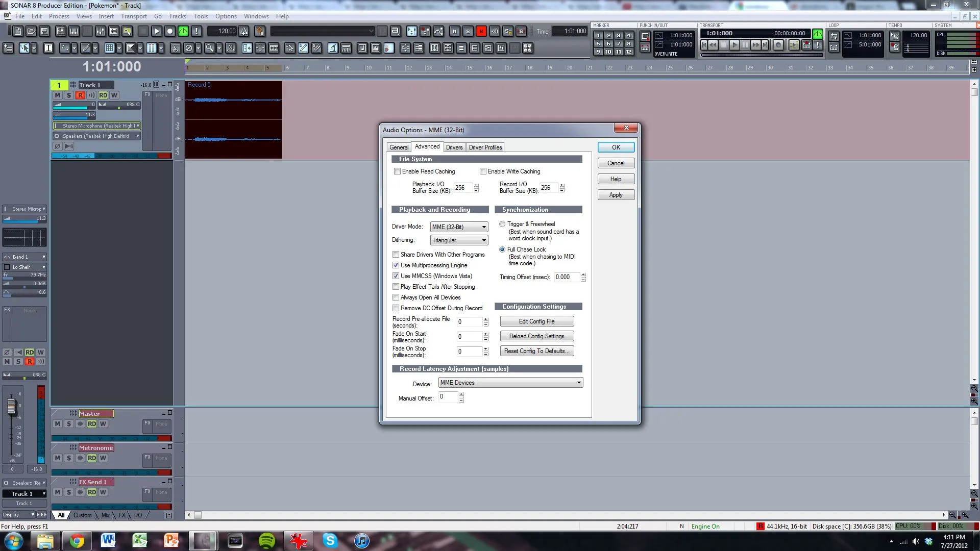Disarm Track 1 red R button
The width and height of the screenshot is (980, 551).
point(80,95)
